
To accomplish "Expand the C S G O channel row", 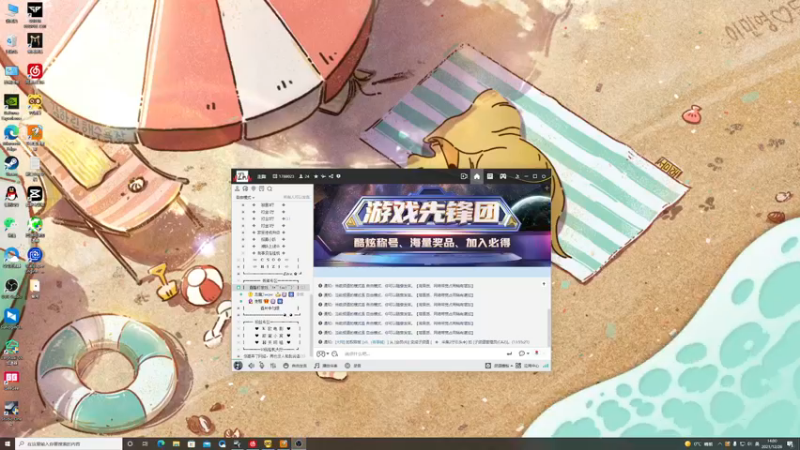I will click(238, 260).
